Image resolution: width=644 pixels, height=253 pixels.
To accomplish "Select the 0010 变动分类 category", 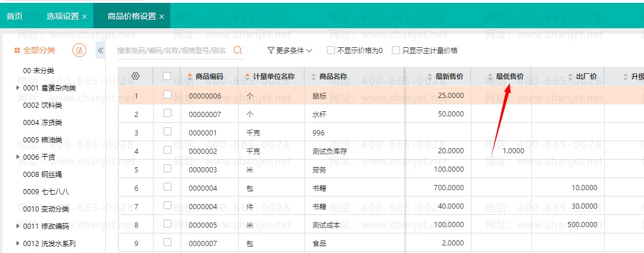I will click(46, 209).
